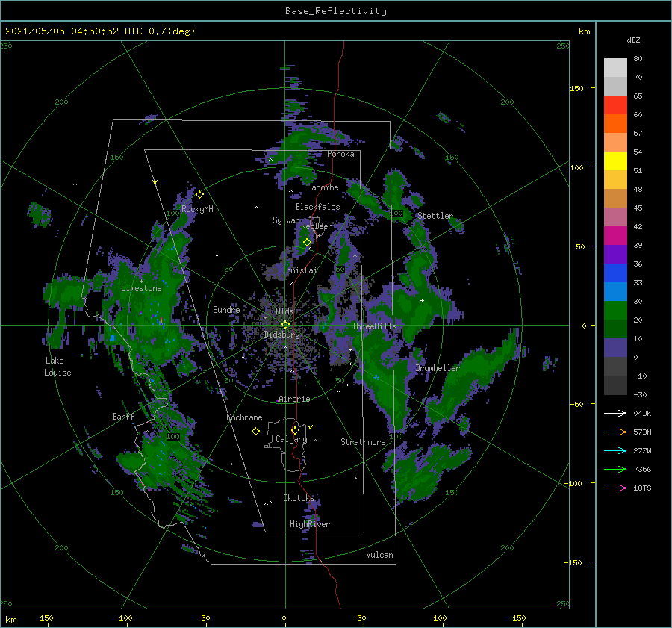Image resolution: width=672 pixels, height=628 pixels.
Task: Click the Banff label
Action: [123, 417]
